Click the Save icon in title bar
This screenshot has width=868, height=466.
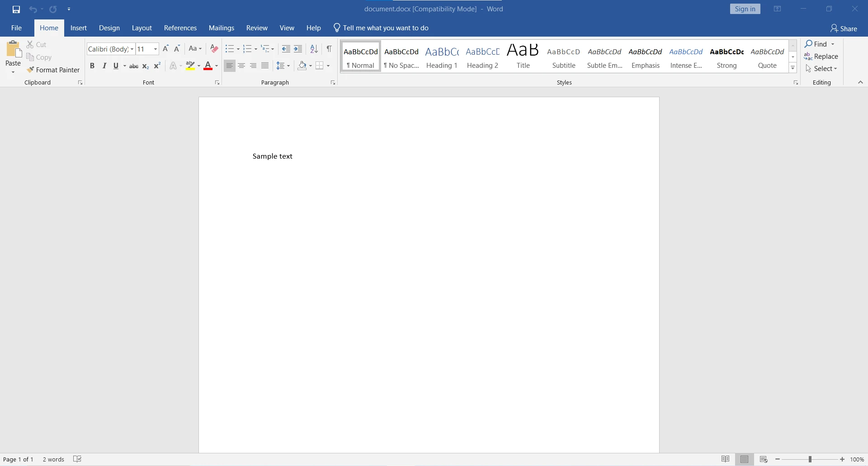pos(16,9)
